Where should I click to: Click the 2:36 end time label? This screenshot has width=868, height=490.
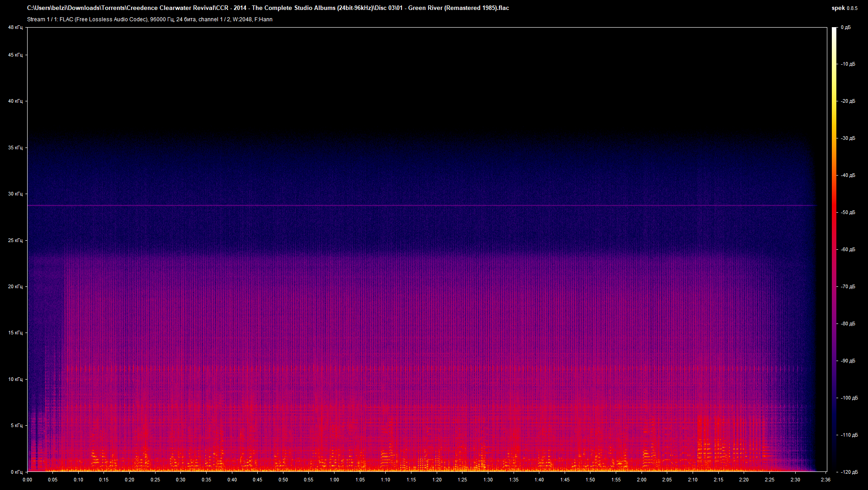point(825,480)
